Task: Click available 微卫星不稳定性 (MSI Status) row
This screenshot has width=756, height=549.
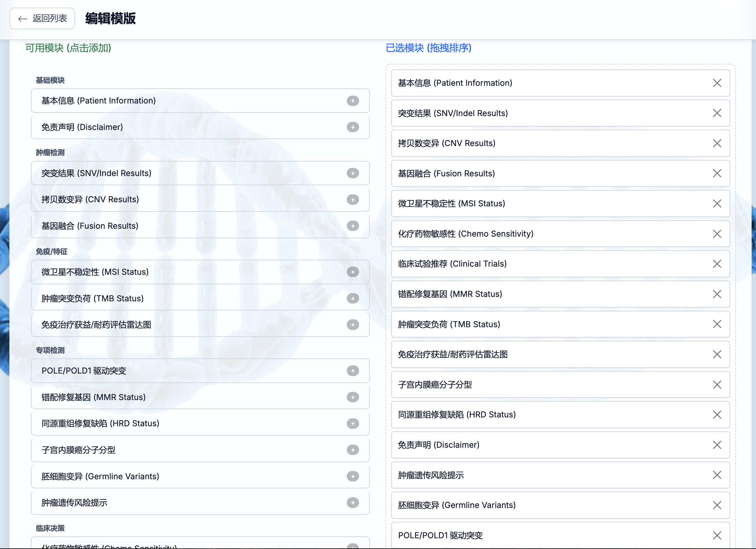Action: (187, 272)
